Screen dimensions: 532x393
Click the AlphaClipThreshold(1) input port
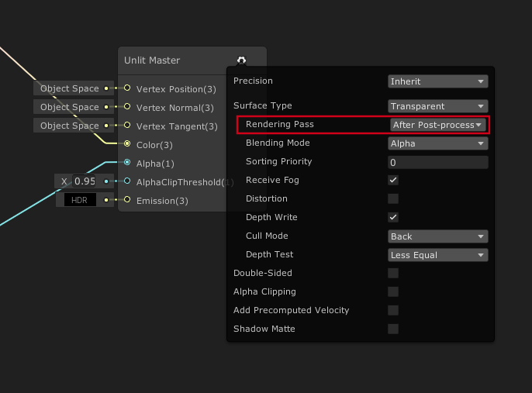[127, 181]
